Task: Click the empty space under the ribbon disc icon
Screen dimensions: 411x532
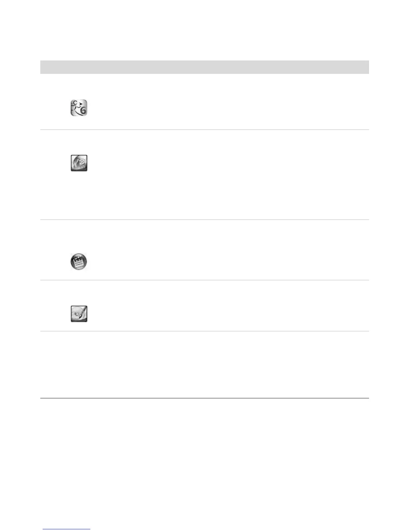Action: click(79, 195)
